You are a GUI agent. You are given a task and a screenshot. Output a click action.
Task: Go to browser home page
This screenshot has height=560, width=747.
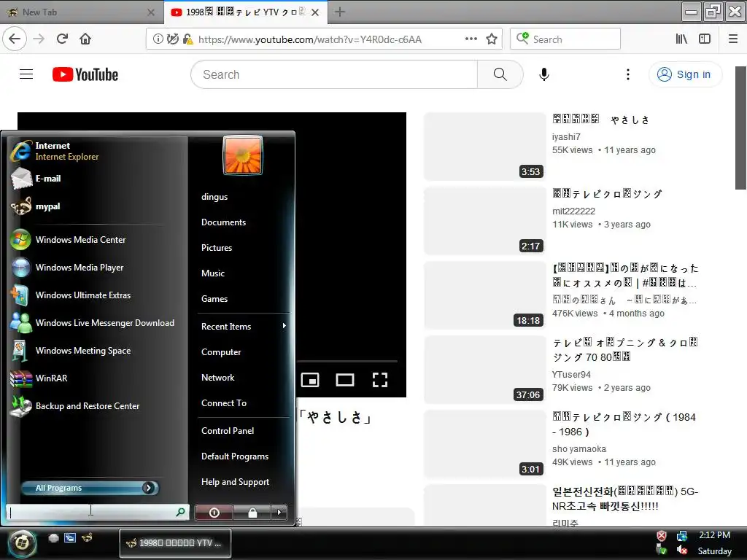pyautogui.click(x=85, y=39)
